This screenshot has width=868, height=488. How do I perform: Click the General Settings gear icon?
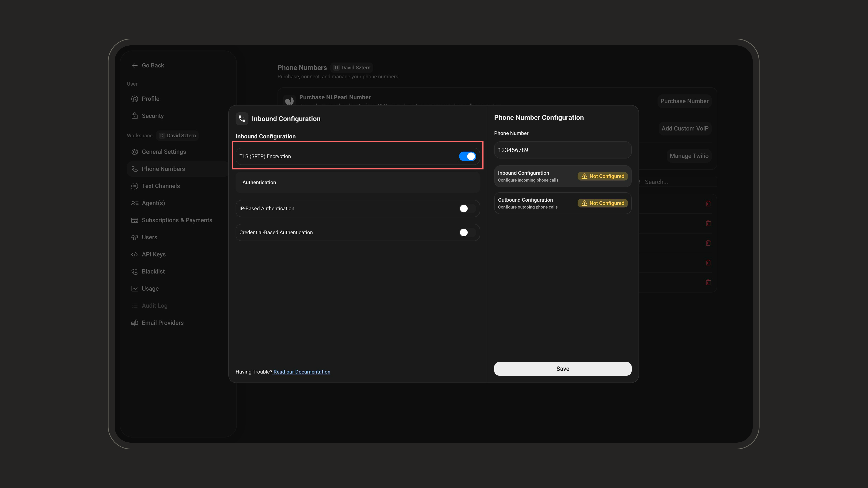pos(134,152)
